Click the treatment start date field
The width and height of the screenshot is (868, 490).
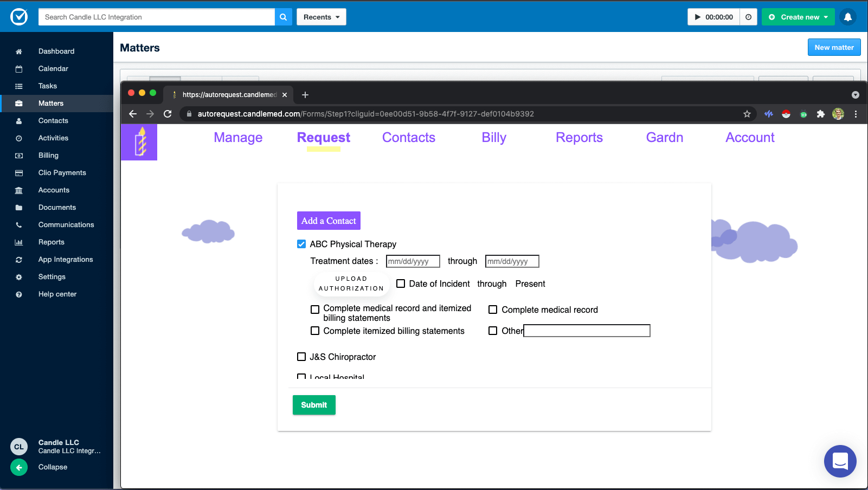coord(413,261)
